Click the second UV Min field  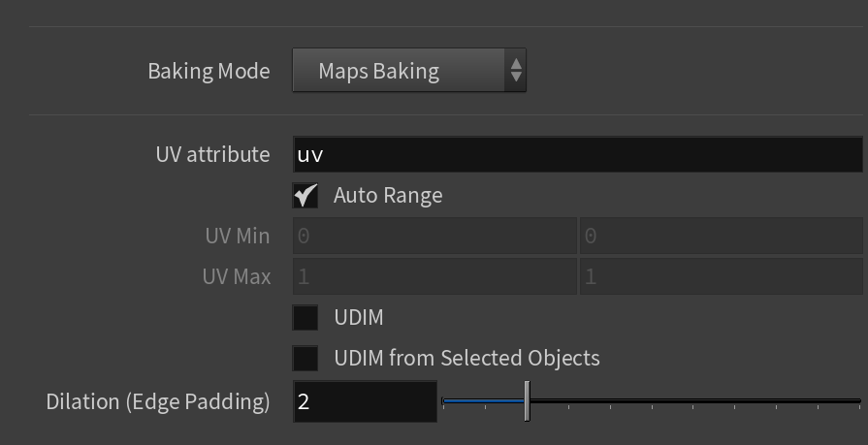pyautogui.click(x=722, y=237)
